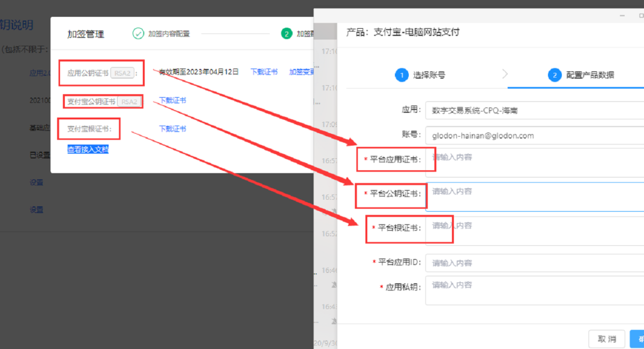
Task: Click the RSA2 badge next to 应用公钥证书
Action: (x=122, y=73)
